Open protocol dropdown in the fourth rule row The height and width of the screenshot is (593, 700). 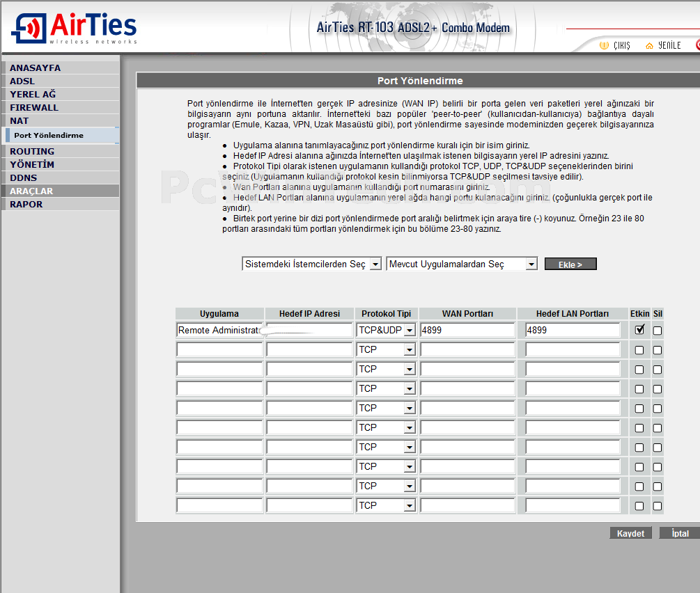pyautogui.click(x=386, y=388)
